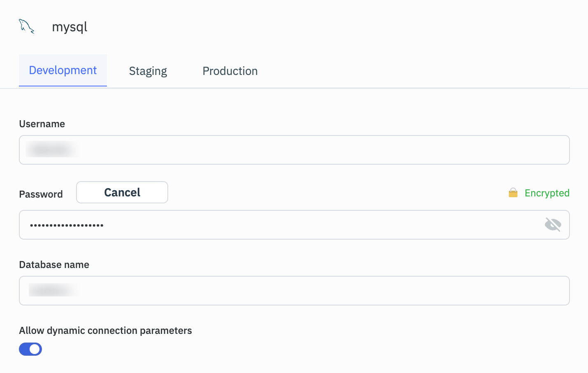Open the Staging tab

[148, 71]
